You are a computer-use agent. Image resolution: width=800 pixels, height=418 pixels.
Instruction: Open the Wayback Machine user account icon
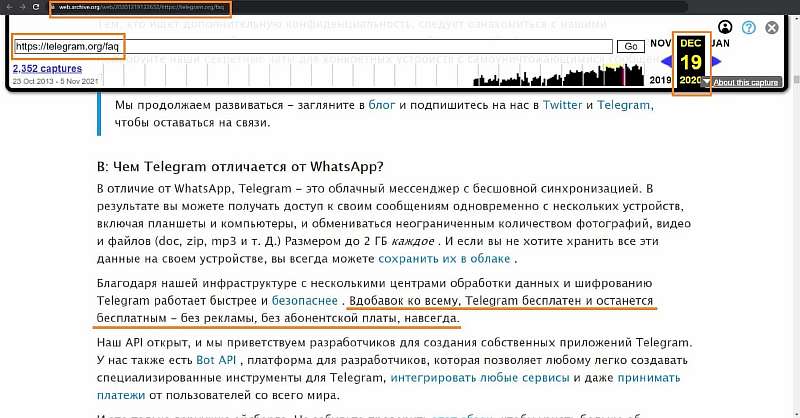[726, 28]
